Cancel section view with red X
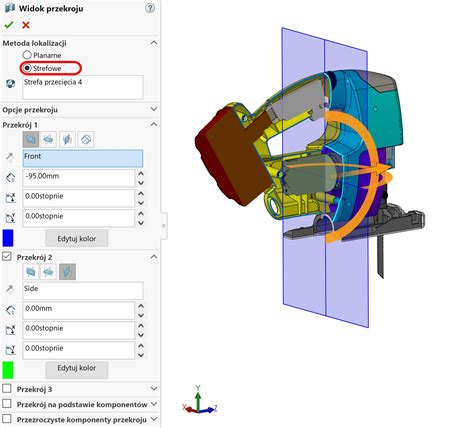This screenshot has width=474, height=428. (26, 25)
